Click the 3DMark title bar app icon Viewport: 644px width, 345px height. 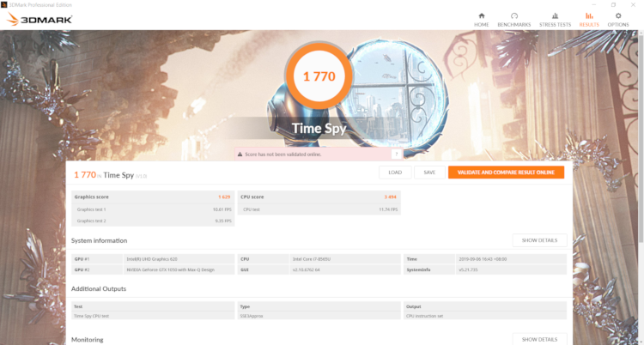(x=4, y=4)
